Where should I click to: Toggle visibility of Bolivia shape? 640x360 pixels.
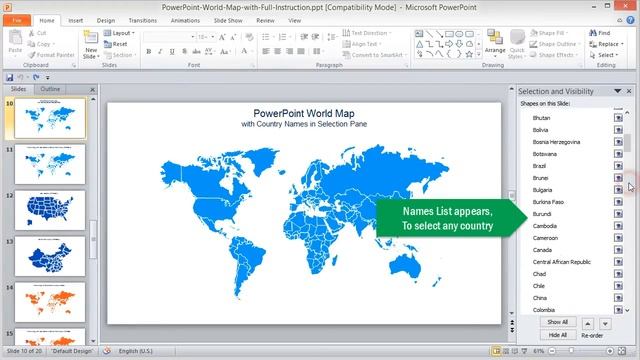(618, 130)
